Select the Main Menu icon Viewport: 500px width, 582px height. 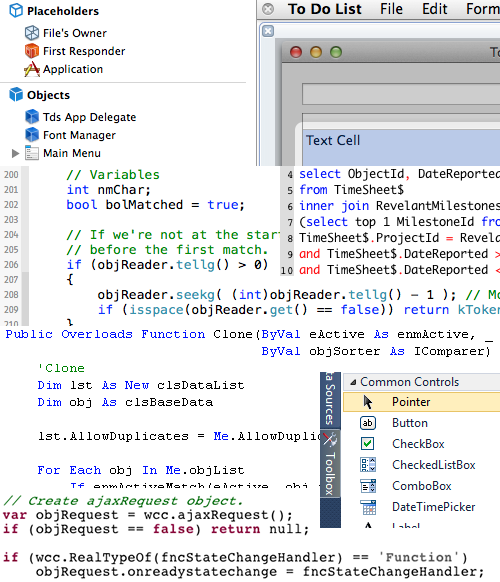(x=32, y=153)
